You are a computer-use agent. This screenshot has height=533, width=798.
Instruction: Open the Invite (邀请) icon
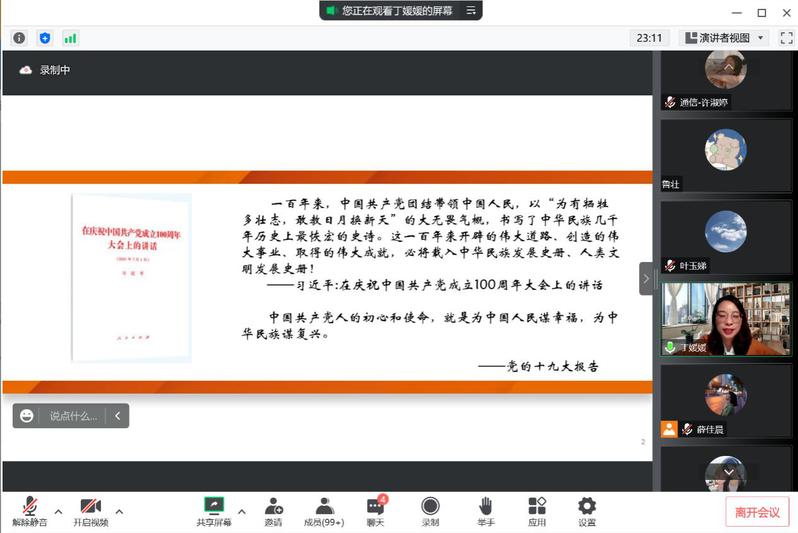pos(273,511)
